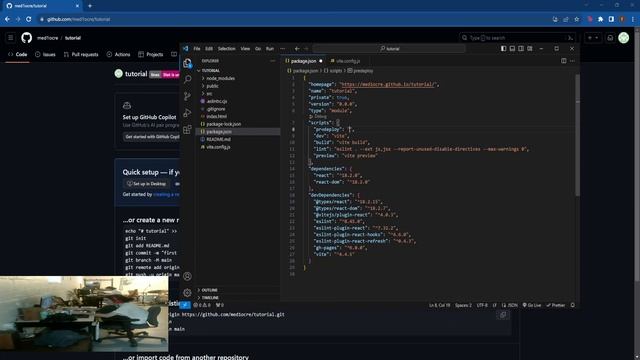Open the GitHub Issues tab
This screenshot has width=640, height=360.
(45, 54)
